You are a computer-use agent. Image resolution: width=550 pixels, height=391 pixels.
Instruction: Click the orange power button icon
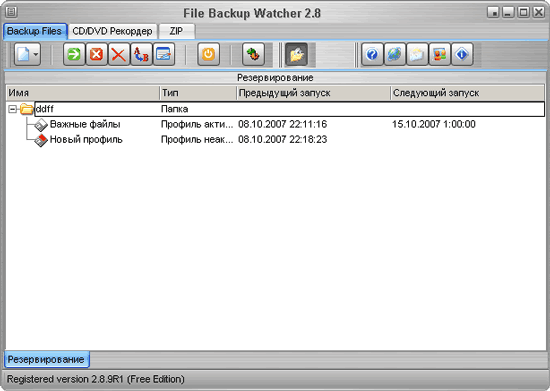point(209,54)
